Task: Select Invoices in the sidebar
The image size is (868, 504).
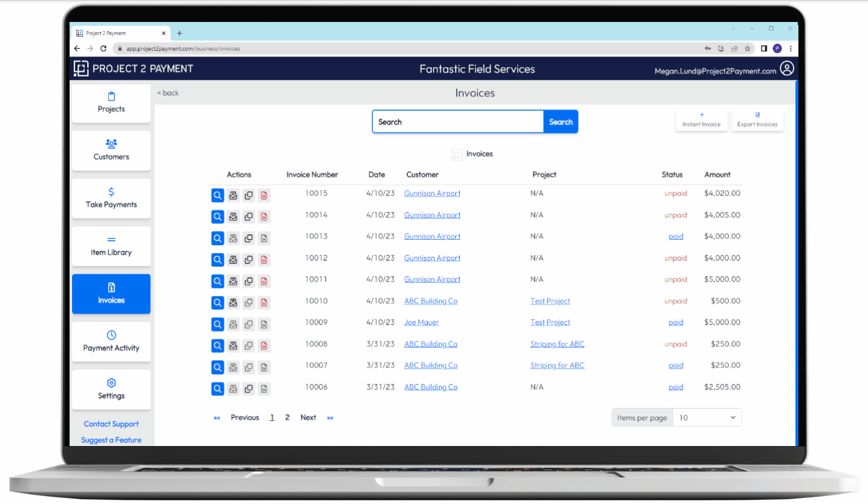Action: tap(111, 294)
